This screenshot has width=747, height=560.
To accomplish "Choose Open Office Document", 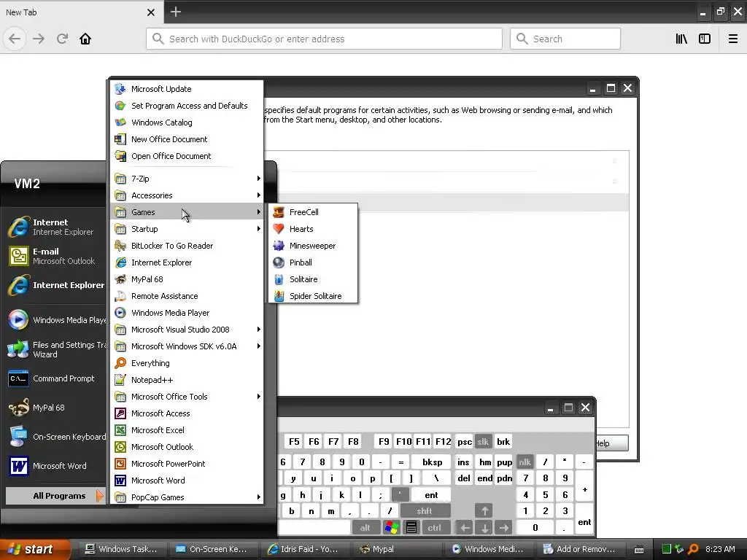I will coord(187,156).
